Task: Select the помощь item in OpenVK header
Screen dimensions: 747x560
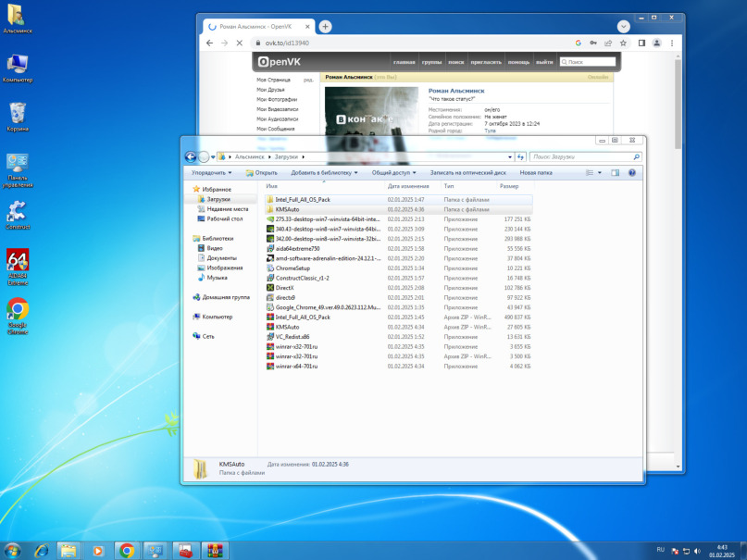Action: [x=518, y=62]
